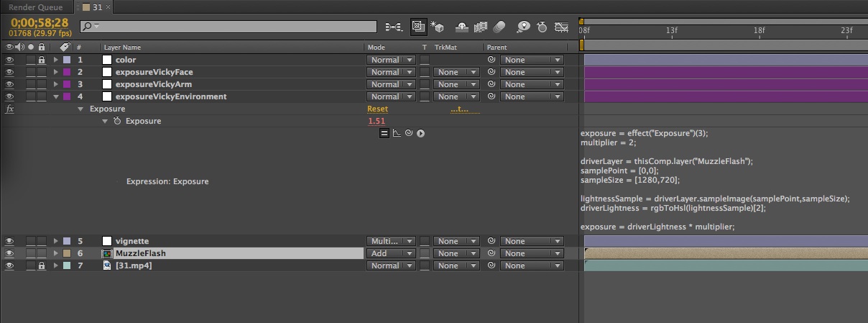Toggle the Live Update icon
868x323 pixels.
[418, 27]
